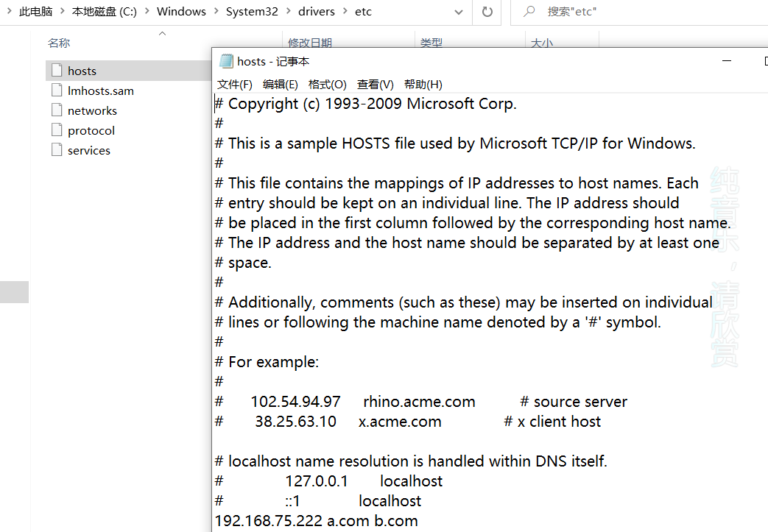Click the Notepad icon in title bar
Screen dimensions: 768x532
pyautogui.click(x=226, y=61)
